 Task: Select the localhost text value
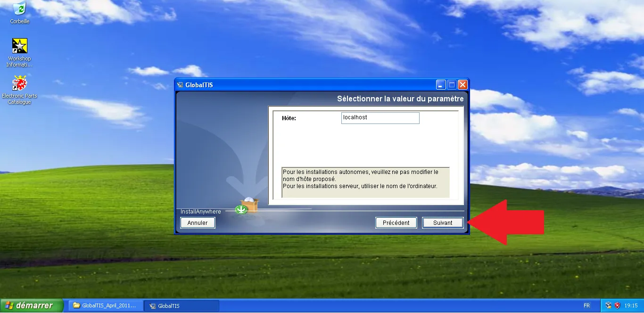click(355, 117)
